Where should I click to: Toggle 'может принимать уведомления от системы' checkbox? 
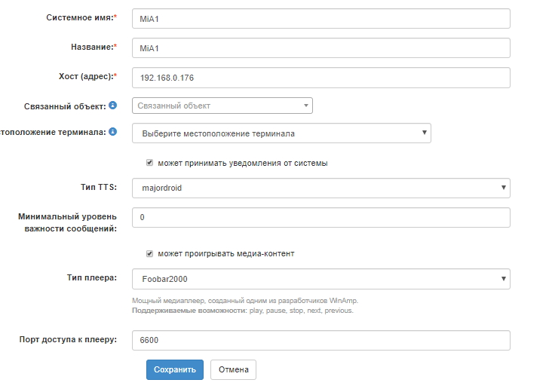[x=150, y=163]
